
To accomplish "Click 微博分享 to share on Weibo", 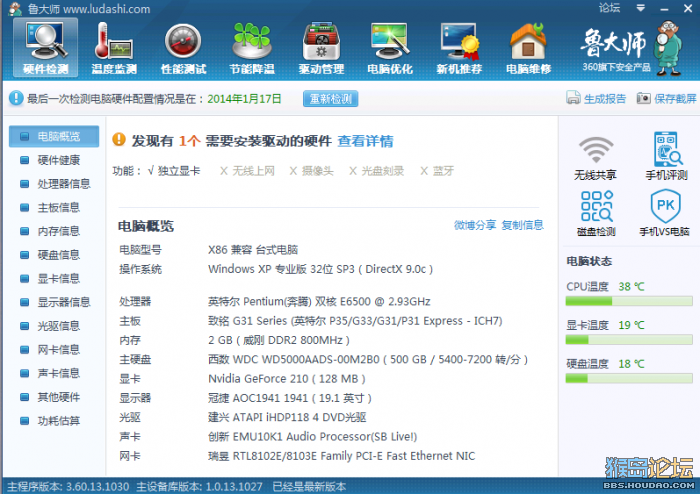I will (x=475, y=225).
